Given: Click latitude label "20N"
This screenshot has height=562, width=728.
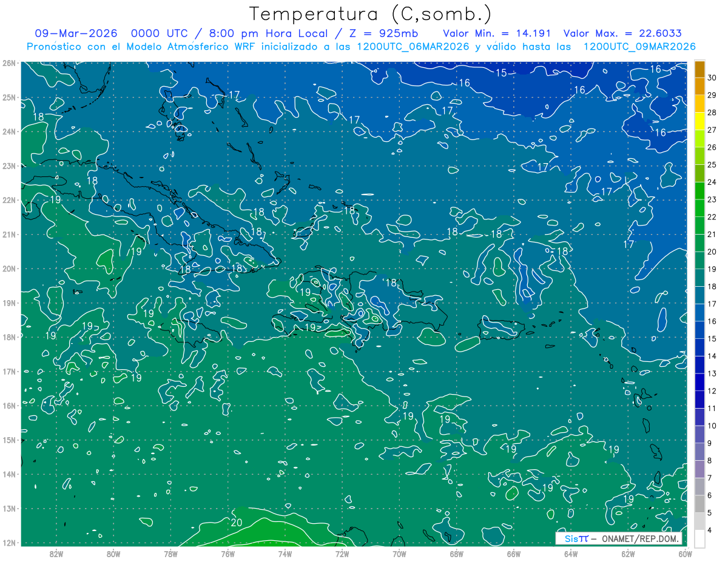Looking at the screenshot, I should click(9, 269).
